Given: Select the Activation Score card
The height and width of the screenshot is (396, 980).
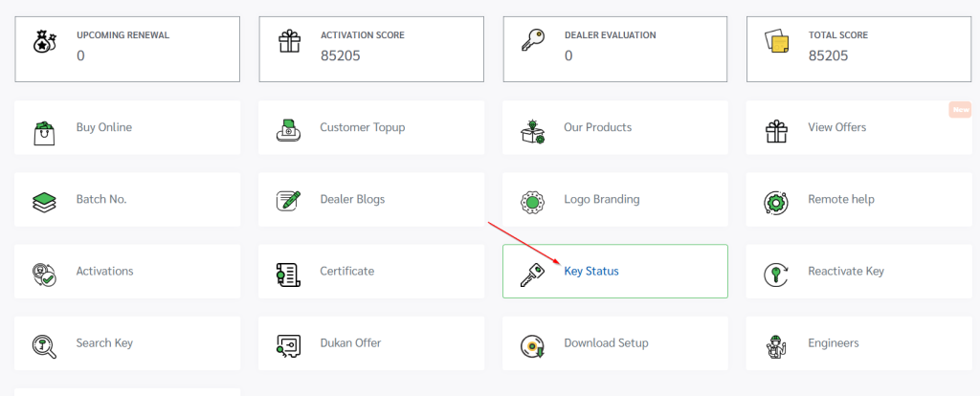Looking at the screenshot, I should coord(371,45).
